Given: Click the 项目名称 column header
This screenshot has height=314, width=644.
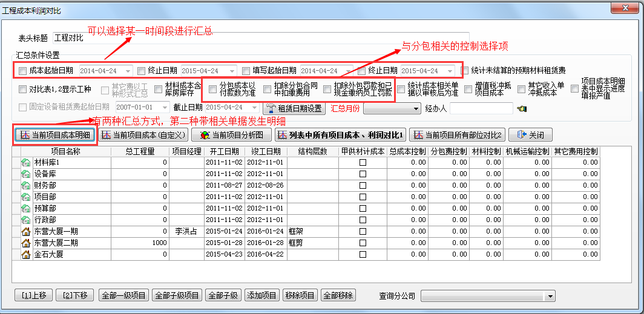Looking at the screenshot, I should [x=65, y=151].
